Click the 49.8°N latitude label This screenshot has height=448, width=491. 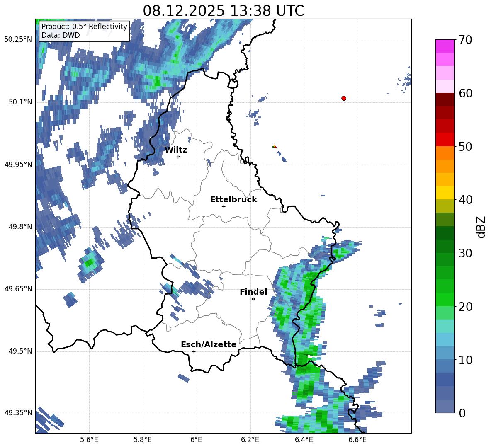20,227
